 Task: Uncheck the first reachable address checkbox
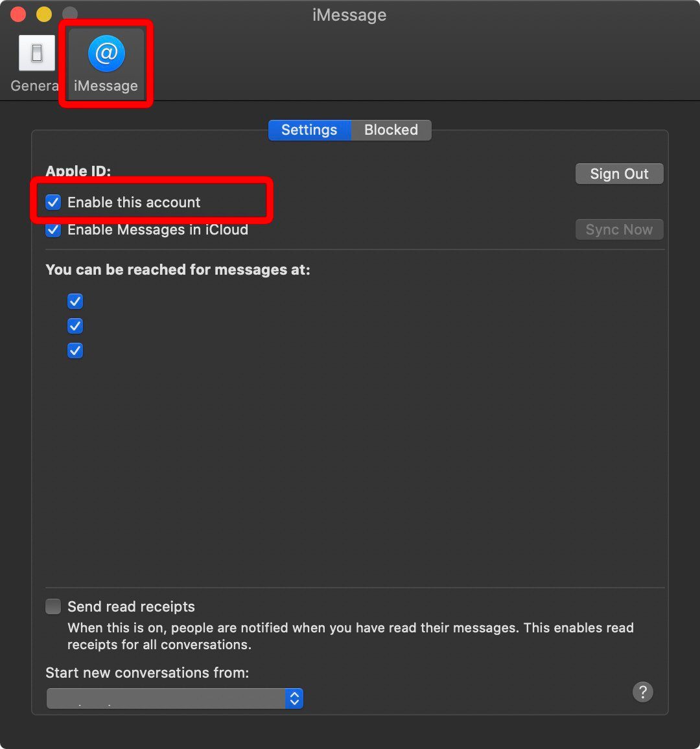(x=75, y=301)
